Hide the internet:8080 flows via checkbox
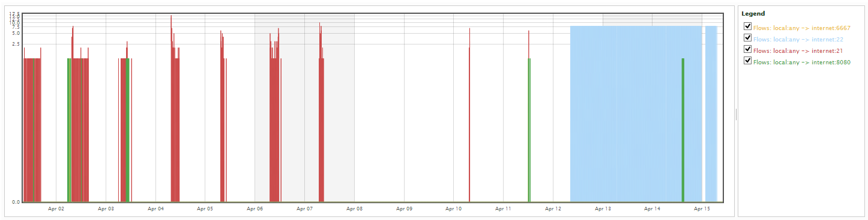This screenshot has height=220, width=868. (747, 61)
